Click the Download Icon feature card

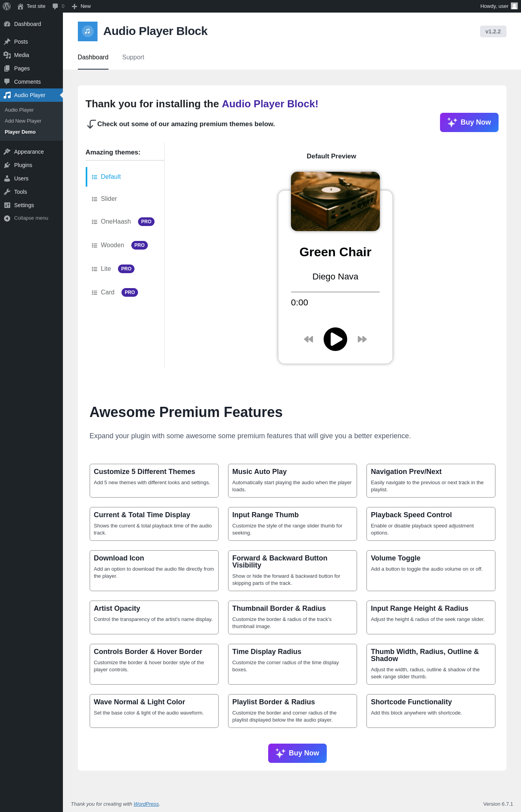click(154, 571)
